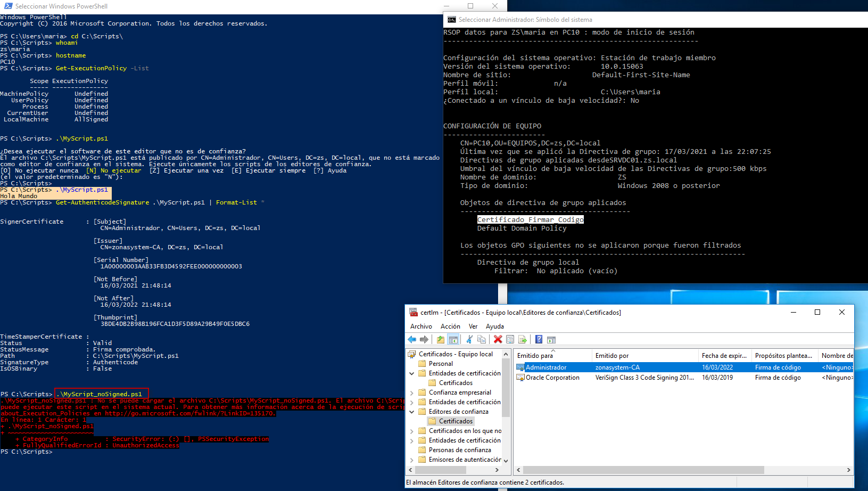Click the Hola Mundo output line in PowerShell
Viewport: 868px width, 491px height.
tap(19, 196)
